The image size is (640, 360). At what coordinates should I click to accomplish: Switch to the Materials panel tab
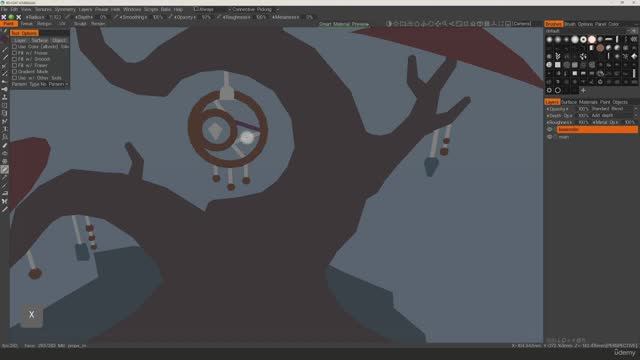(x=588, y=102)
